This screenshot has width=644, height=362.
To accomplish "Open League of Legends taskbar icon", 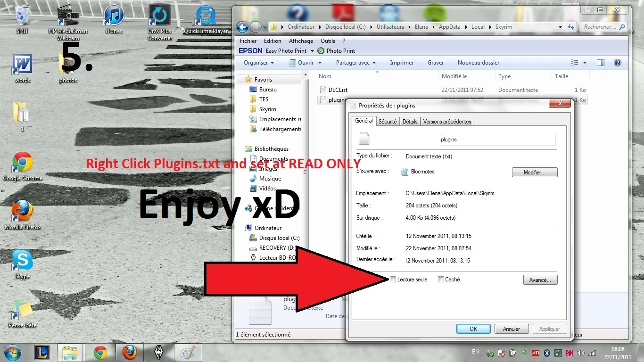I will pos(42,353).
